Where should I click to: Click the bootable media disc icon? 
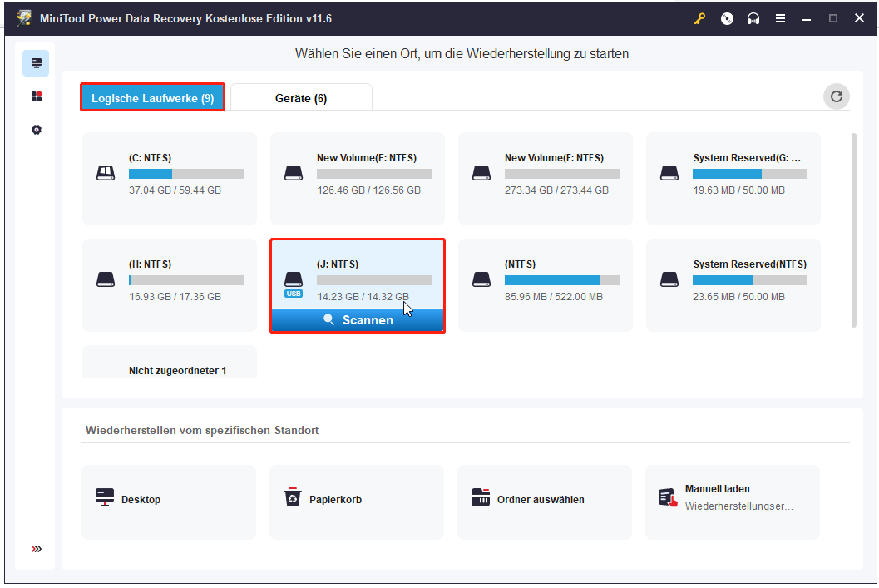point(727,18)
